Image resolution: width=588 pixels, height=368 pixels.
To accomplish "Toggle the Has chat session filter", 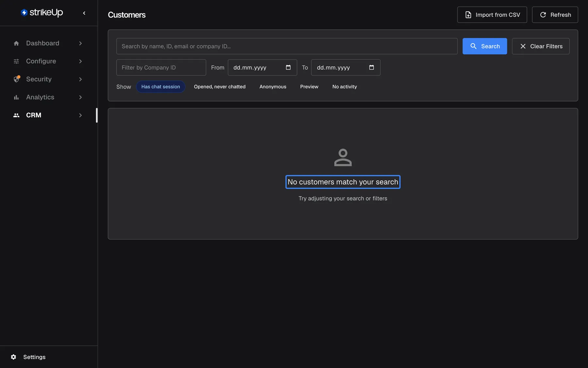I will [x=160, y=87].
